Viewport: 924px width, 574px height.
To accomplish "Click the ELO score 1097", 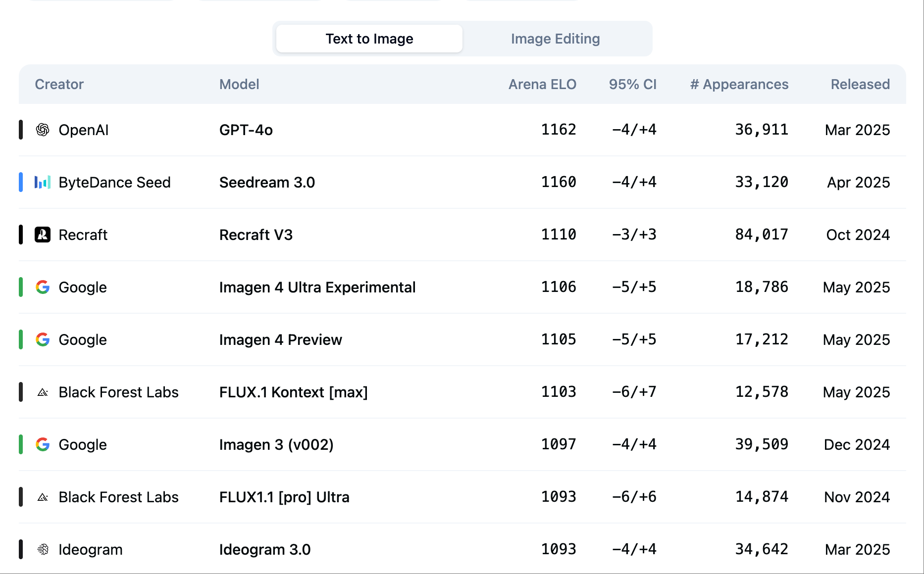I will click(x=559, y=444).
